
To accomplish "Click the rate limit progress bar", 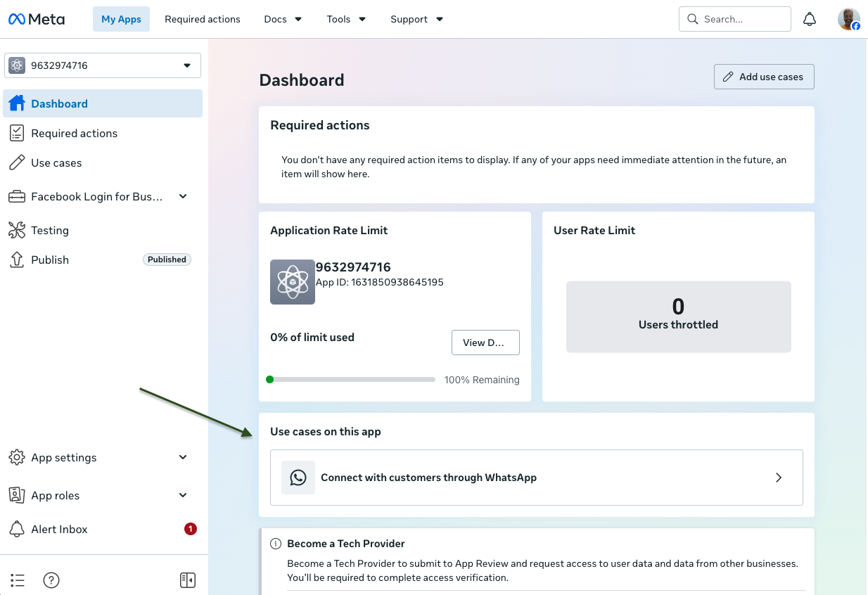I will (x=350, y=380).
